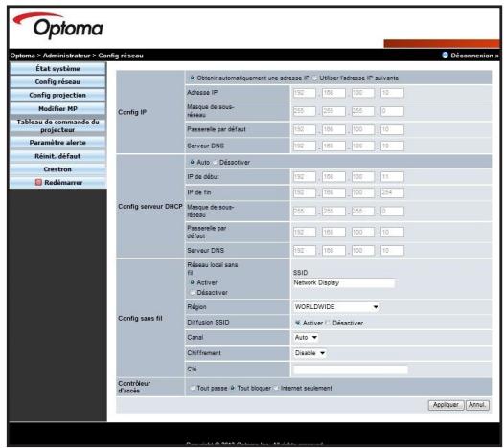The height and width of the screenshot is (448, 504).
Task: Click the Clé input field
Action: coord(351,370)
